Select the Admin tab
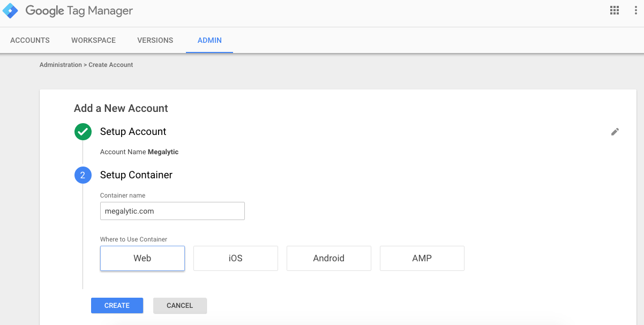 click(x=209, y=40)
